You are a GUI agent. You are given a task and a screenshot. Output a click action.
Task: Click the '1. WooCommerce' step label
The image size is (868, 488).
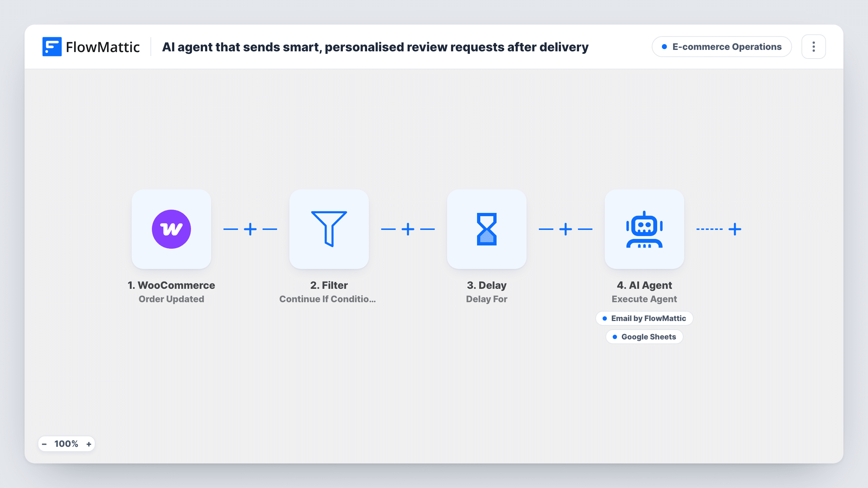point(171,285)
